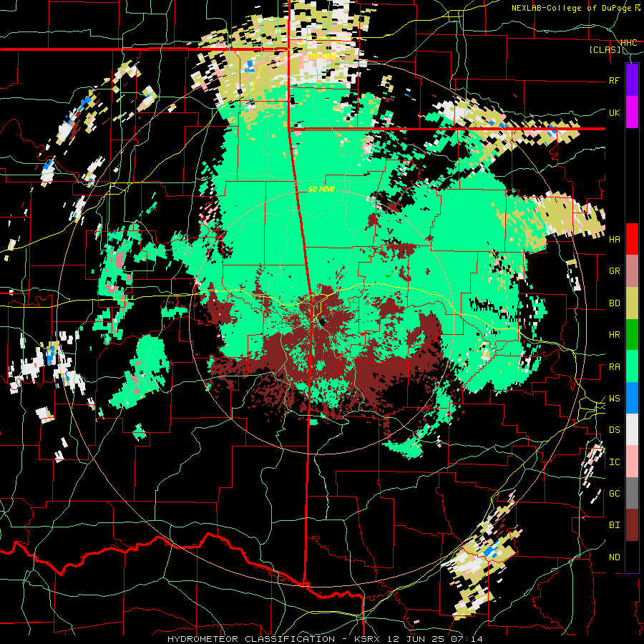This screenshot has width=644, height=644.
Task: Pick the RA bright green legend swatch
Action: pos(632,366)
